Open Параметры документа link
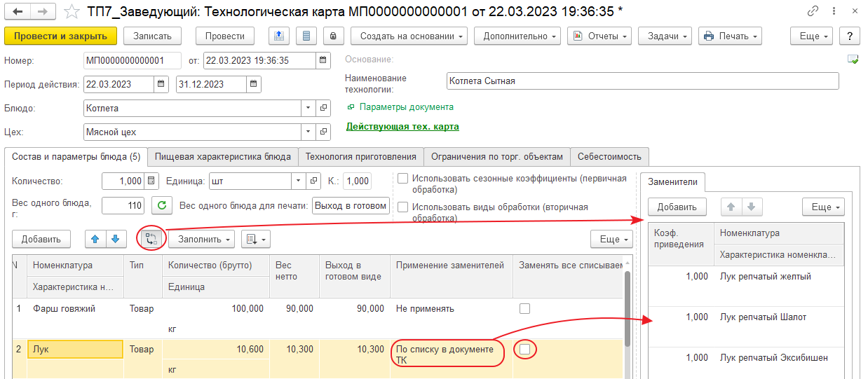This screenshot has height=379, width=868. 406,107
